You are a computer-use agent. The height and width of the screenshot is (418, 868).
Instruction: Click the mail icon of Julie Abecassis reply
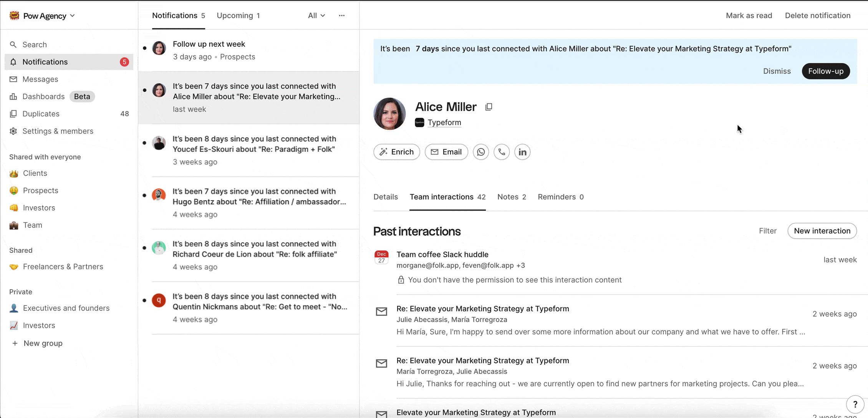381,311
